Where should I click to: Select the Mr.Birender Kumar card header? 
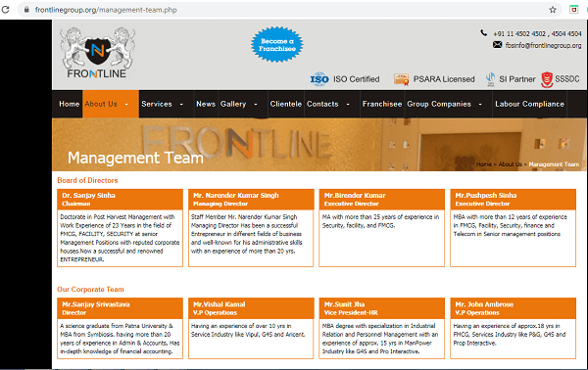click(x=382, y=200)
